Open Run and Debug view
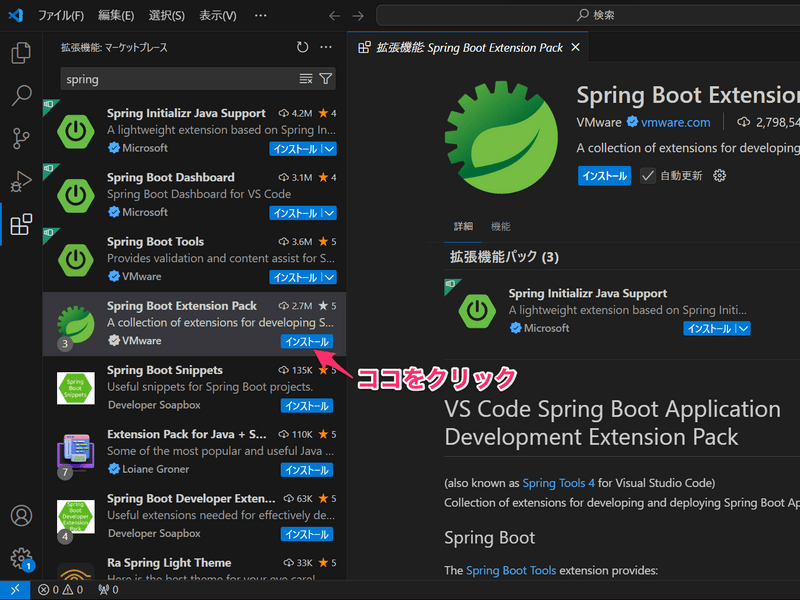The image size is (800, 600). click(x=21, y=182)
